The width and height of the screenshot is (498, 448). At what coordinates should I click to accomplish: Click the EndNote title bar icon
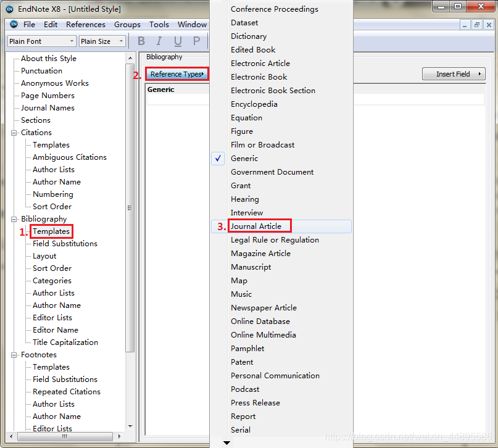(x=10, y=9)
